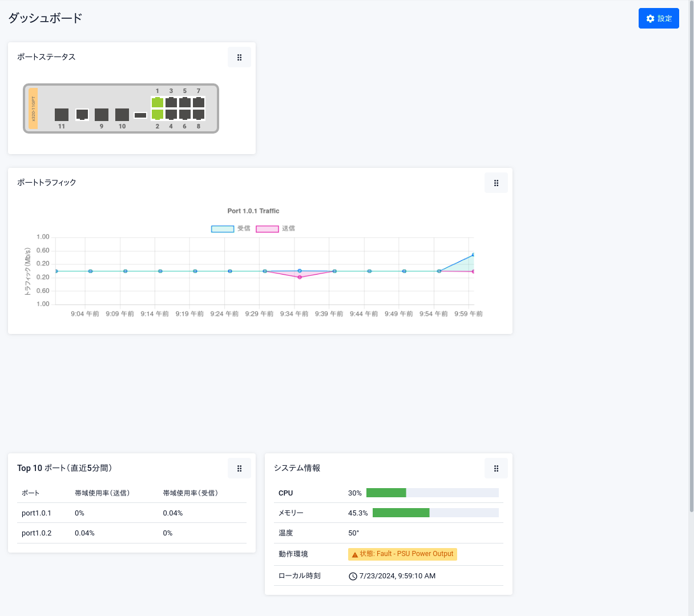Click the システム情報 widget grip handle
The height and width of the screenshot is (616, 694).
coord(496,468)
